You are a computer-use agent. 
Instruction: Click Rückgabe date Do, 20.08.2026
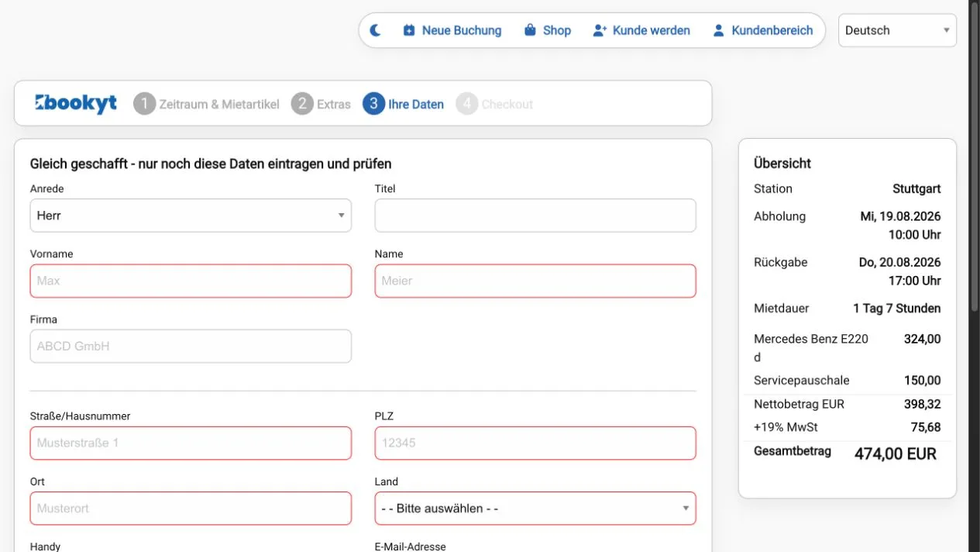tap(900, 262)
